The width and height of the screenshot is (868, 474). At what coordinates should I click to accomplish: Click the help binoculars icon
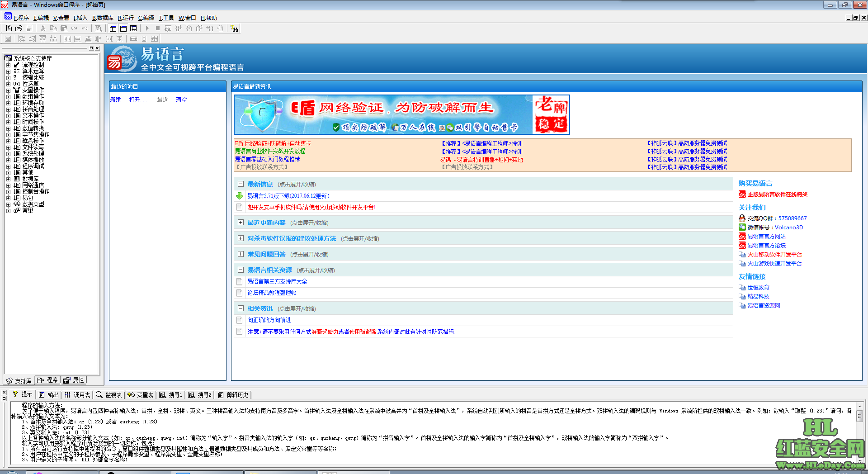(234, 28)
